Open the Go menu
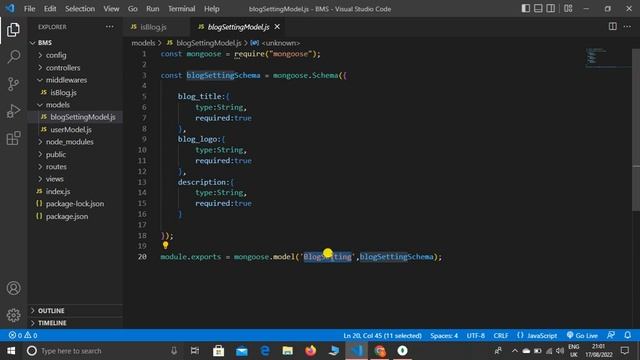Image resolution: width=640 pixels, height=360 pixels. point(133,9)
